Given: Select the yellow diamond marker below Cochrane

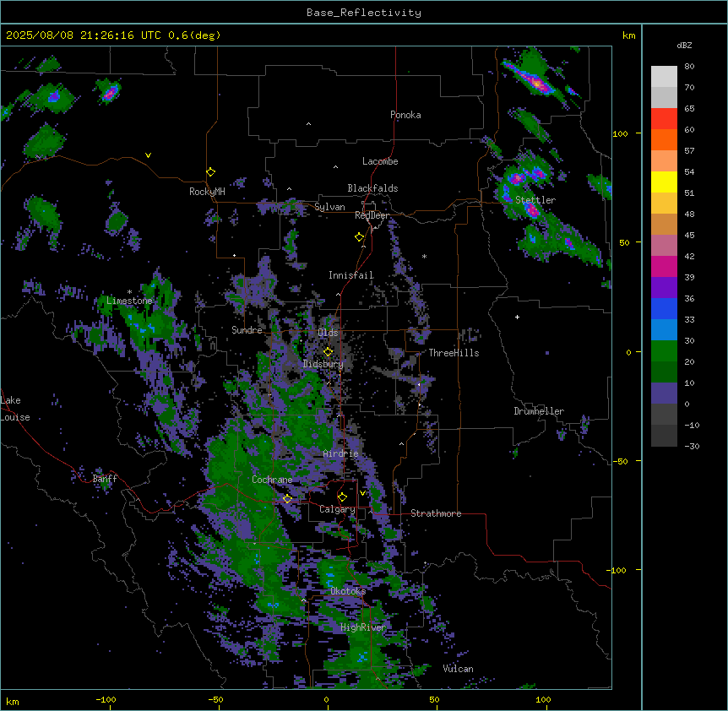Looking at the screenshot, I should pos(287,499).
